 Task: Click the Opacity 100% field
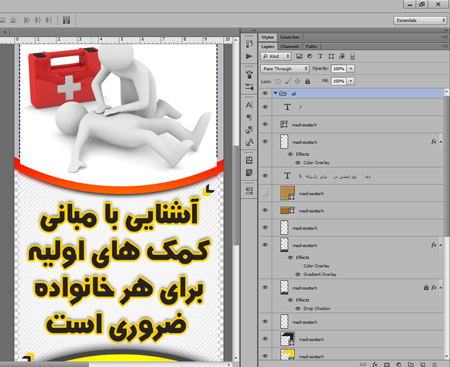[339, 69]
